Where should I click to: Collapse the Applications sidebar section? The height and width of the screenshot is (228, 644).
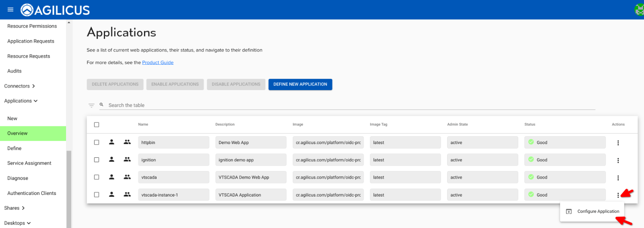tap(21, 101)
